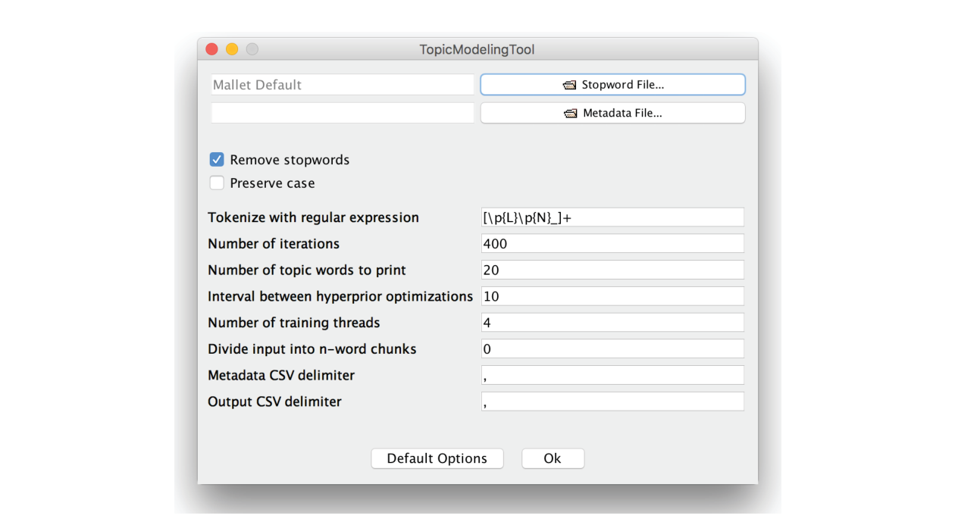The height and width of the screenshot is (528, 980).
Task: Click the TopicModelingTool window title
Action: click(x=477, y=49)
